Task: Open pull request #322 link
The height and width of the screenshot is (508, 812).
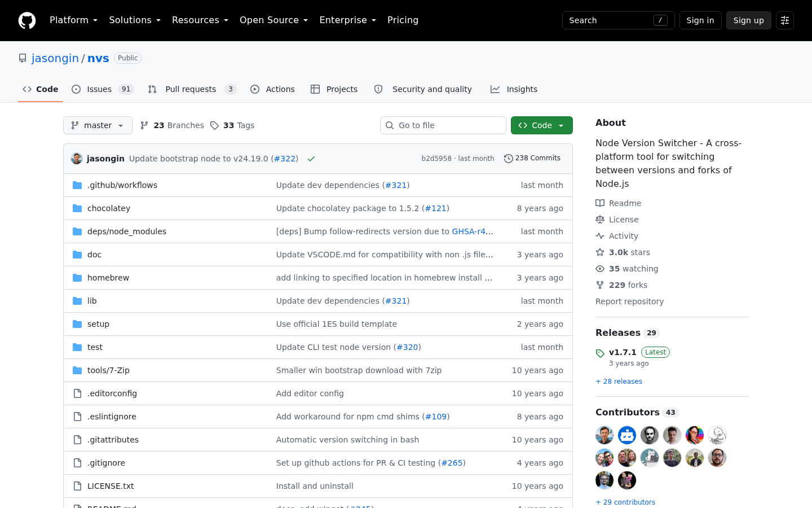Action: 285,159
